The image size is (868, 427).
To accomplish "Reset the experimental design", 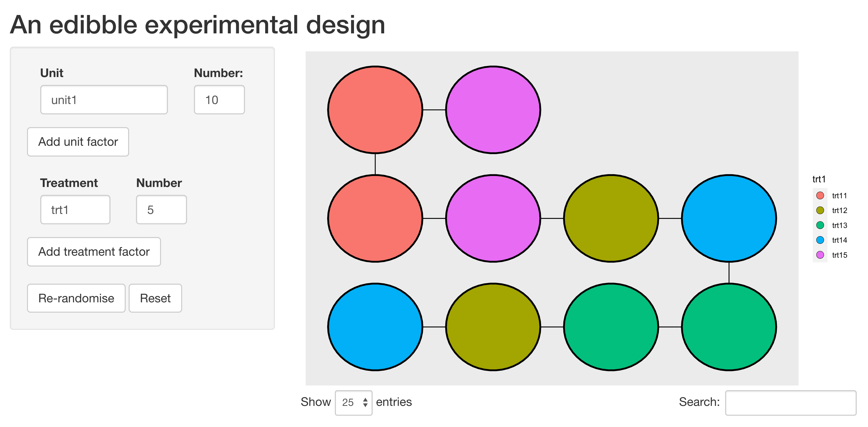I will tap(155, 298).
